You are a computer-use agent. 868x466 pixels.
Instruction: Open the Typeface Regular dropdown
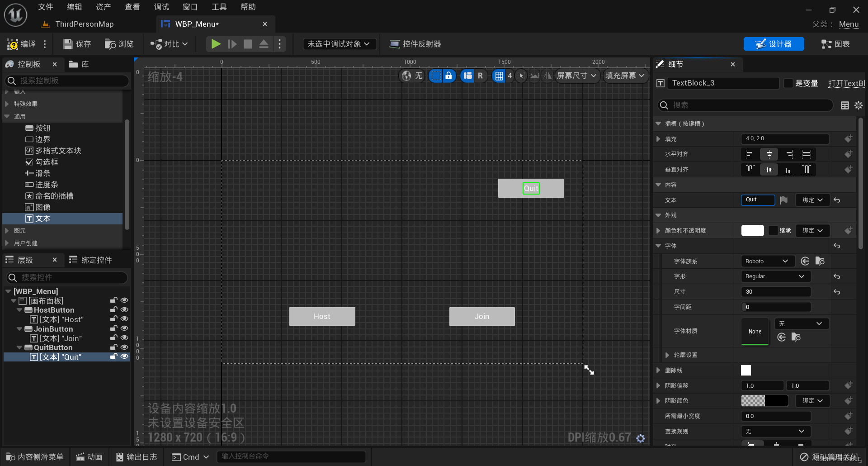pyautogui.click(x=775, y=276)
